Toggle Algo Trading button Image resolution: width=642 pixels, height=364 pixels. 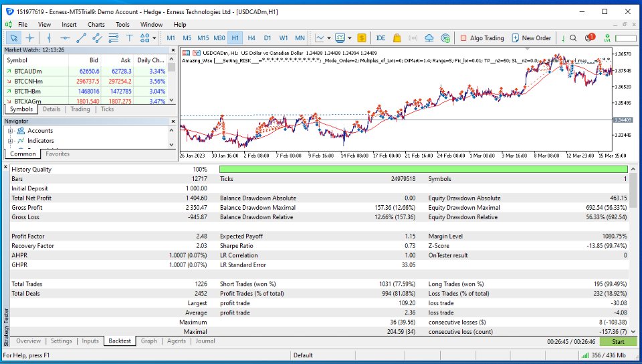pyautogui.click(x=482, y=38)
